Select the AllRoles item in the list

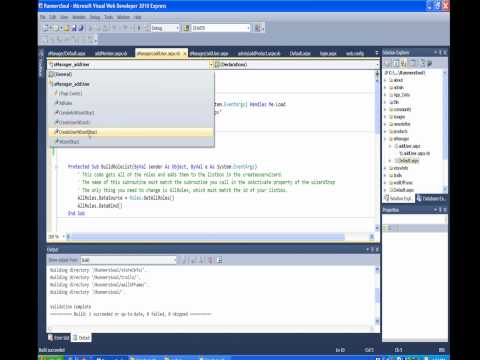131,103
